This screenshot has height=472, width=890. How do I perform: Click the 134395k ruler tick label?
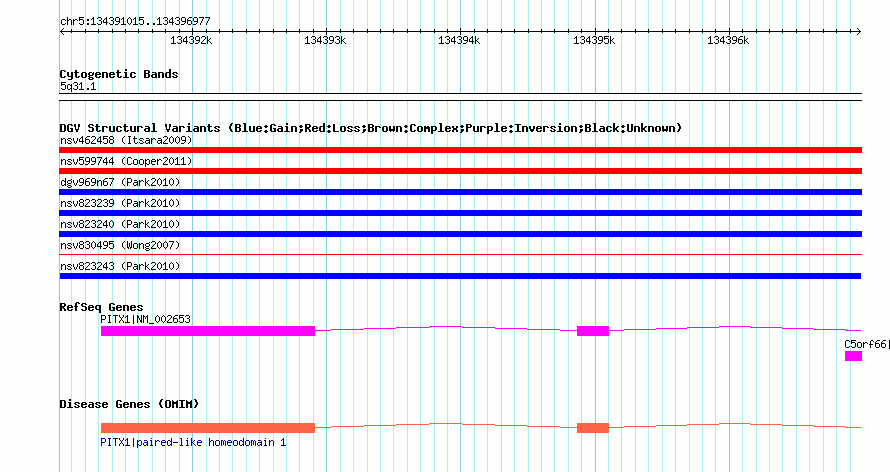pos(594,40)
